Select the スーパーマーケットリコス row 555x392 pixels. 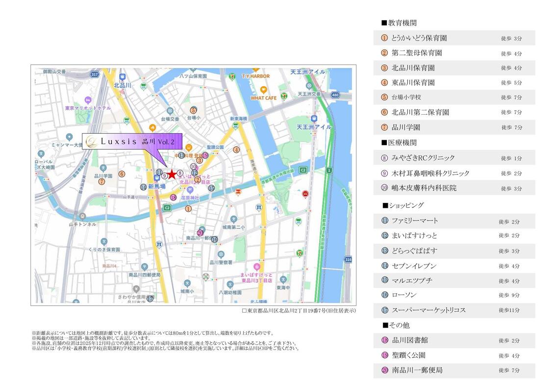[x=454, y=310]
